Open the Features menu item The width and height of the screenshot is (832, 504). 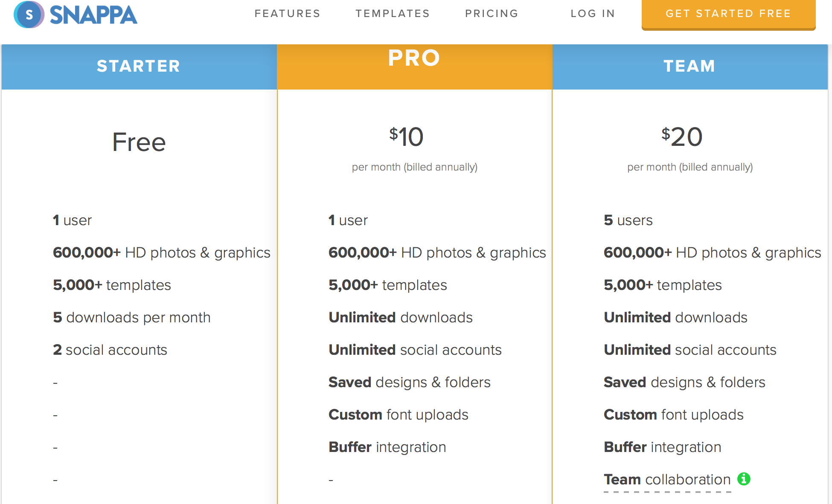coord(287,14)
